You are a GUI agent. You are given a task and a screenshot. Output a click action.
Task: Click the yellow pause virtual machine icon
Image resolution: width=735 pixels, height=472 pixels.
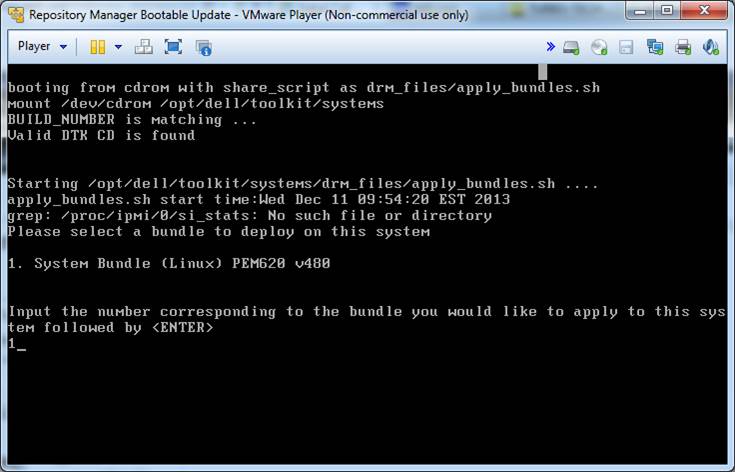tap(98, 47)
